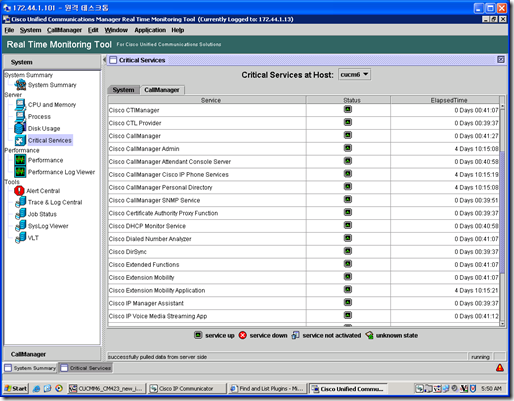Switch to the System services tab
The image size is (514, 401).
coord(123,90)
